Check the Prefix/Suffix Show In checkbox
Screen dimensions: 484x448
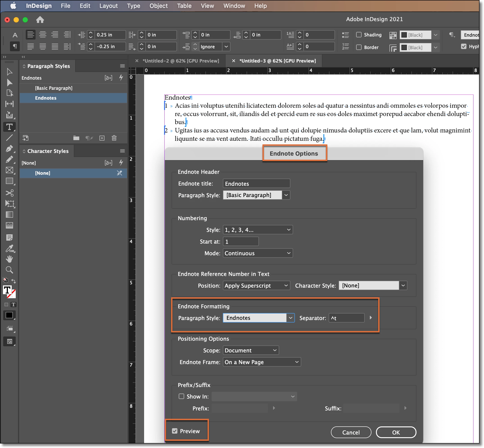[181, 396]
